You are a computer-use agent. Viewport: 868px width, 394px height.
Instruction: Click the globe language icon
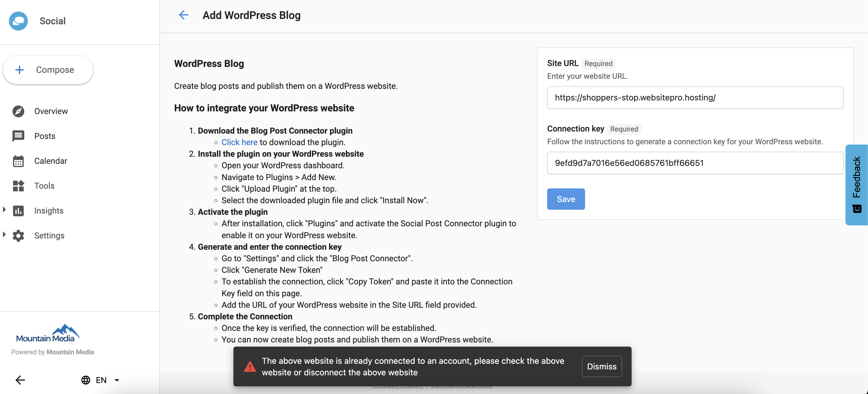[86, 380]
